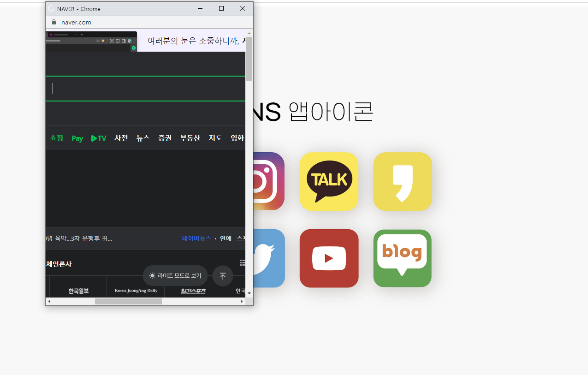The width and height of the screenshot is (588, 375).
Task: View the padlock site info icon
Action: click(54, 22)
